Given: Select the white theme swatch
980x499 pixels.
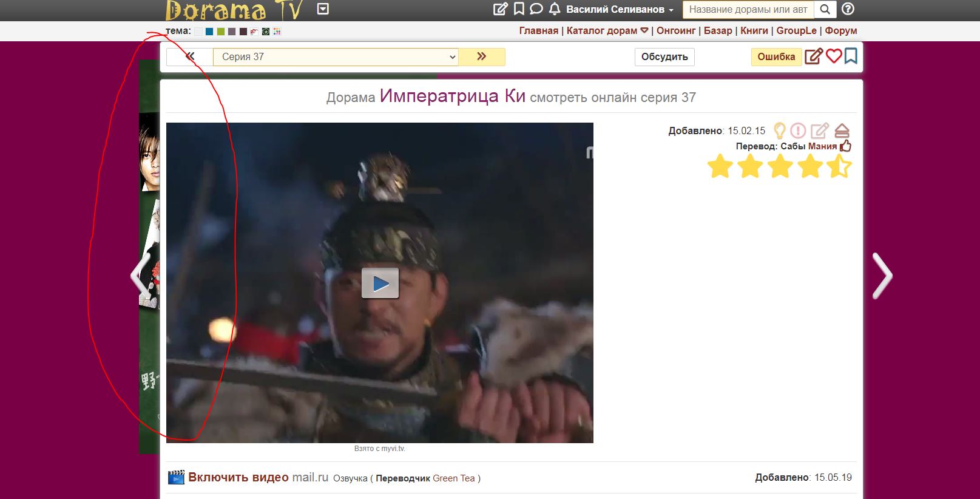Looking at the screenshot, I should 198,32.
